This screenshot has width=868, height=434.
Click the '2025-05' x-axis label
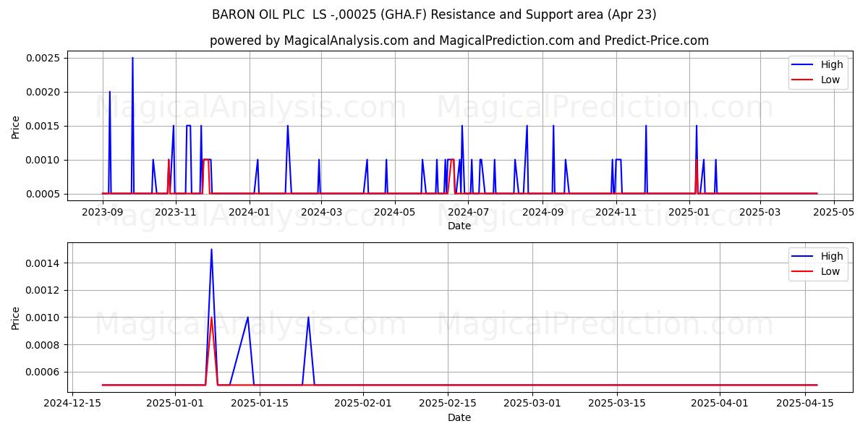coord(834,212)
